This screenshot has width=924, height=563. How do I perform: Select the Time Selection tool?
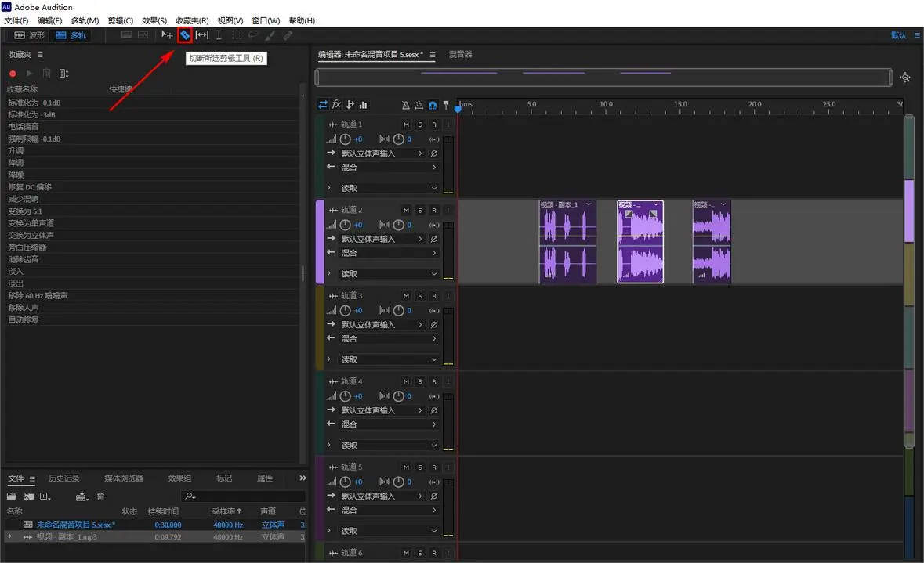[219, 35]
